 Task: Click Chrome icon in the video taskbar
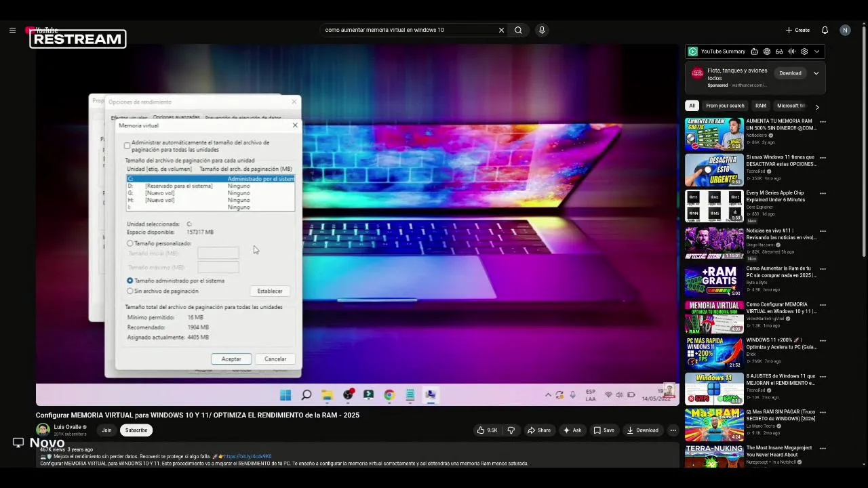(389, 395)
